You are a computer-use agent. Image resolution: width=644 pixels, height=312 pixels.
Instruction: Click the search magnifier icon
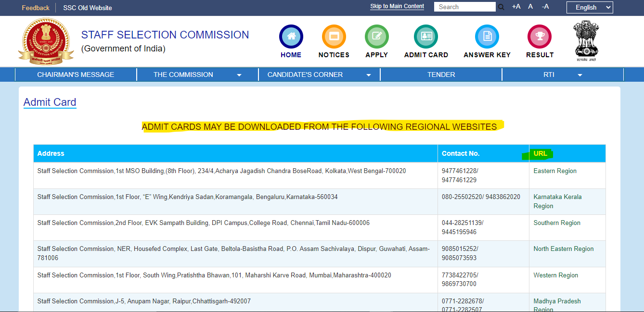[x=501, y=7]
